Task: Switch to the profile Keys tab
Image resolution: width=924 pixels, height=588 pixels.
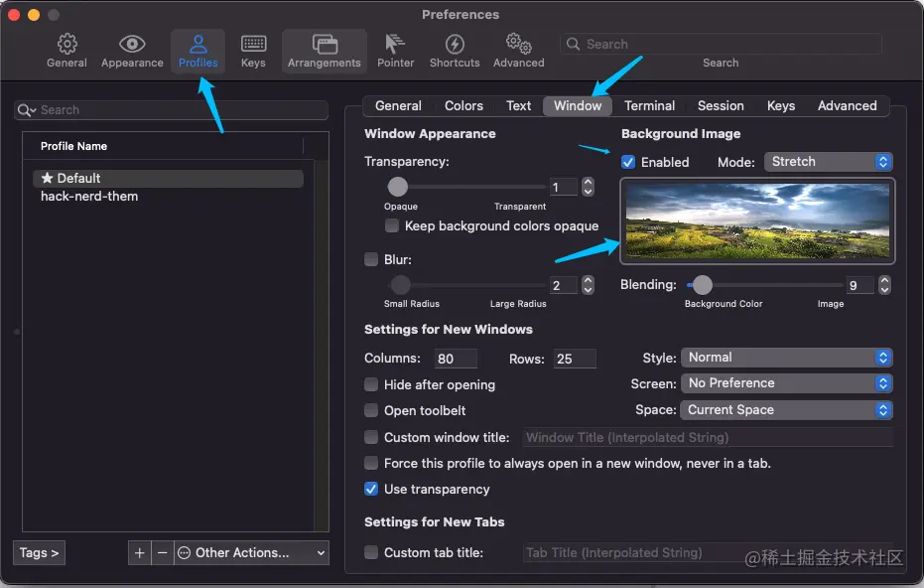Action: click(x=781, y=106)
